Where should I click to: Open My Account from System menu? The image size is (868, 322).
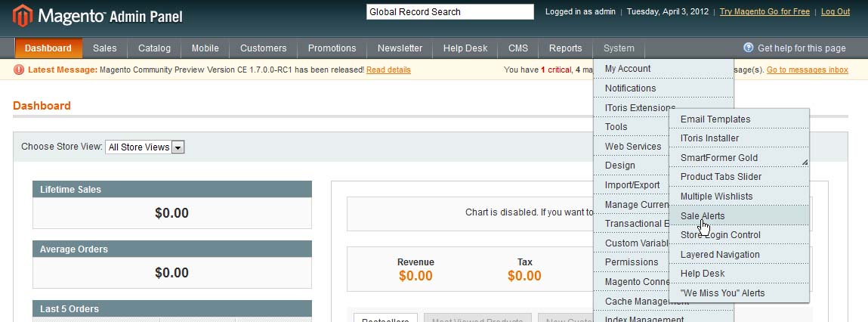628,69
